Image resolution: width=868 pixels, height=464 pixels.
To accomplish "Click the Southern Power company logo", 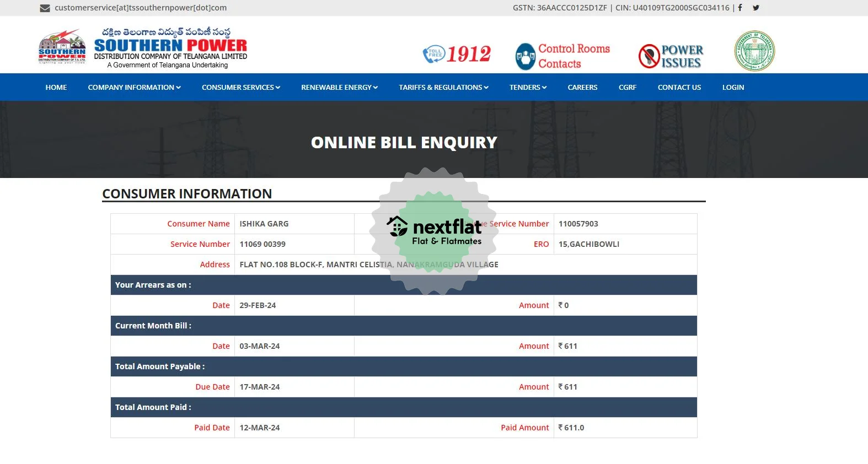I will click(x=142, y=47).
